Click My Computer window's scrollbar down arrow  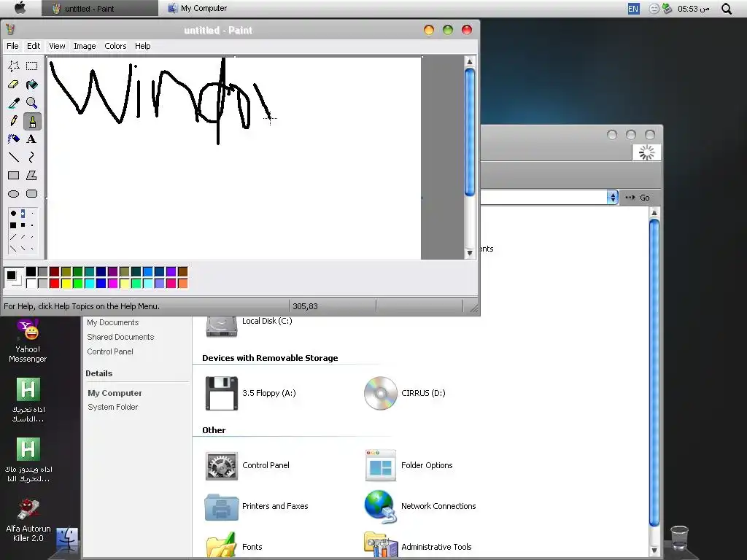(654, 551)
